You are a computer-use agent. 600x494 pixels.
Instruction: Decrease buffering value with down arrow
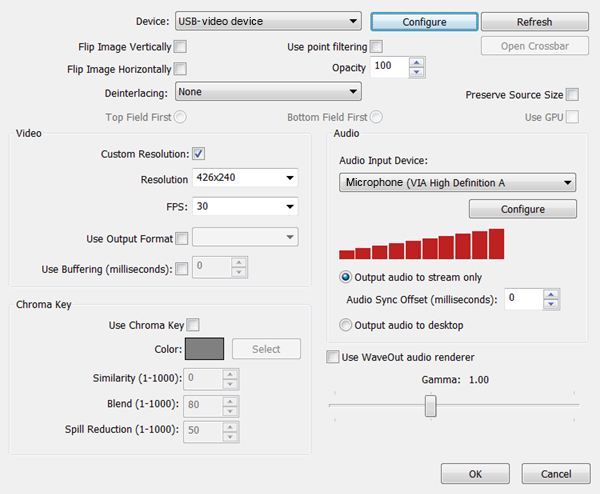coord(239,272)
